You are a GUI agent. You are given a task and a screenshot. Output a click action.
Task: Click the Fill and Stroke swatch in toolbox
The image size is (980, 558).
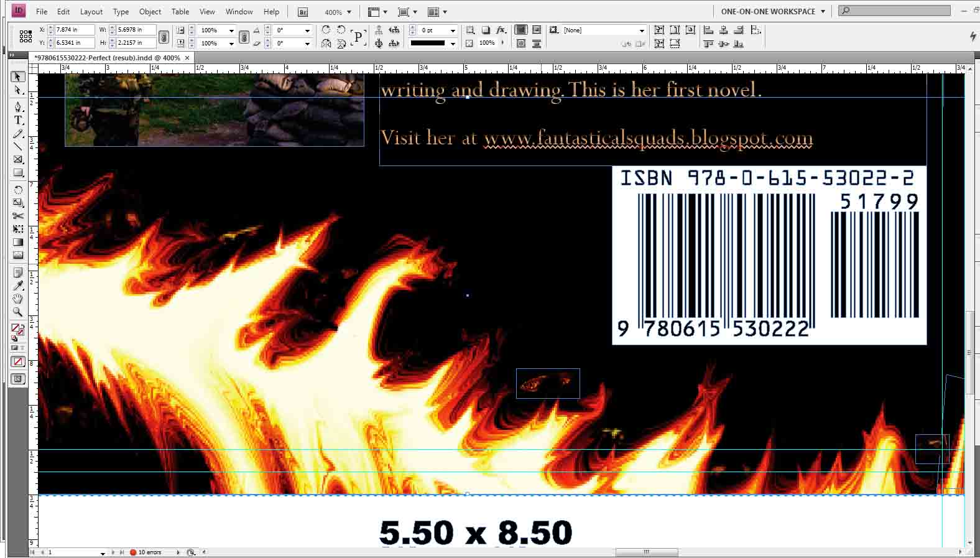click(x=18, y=329)
